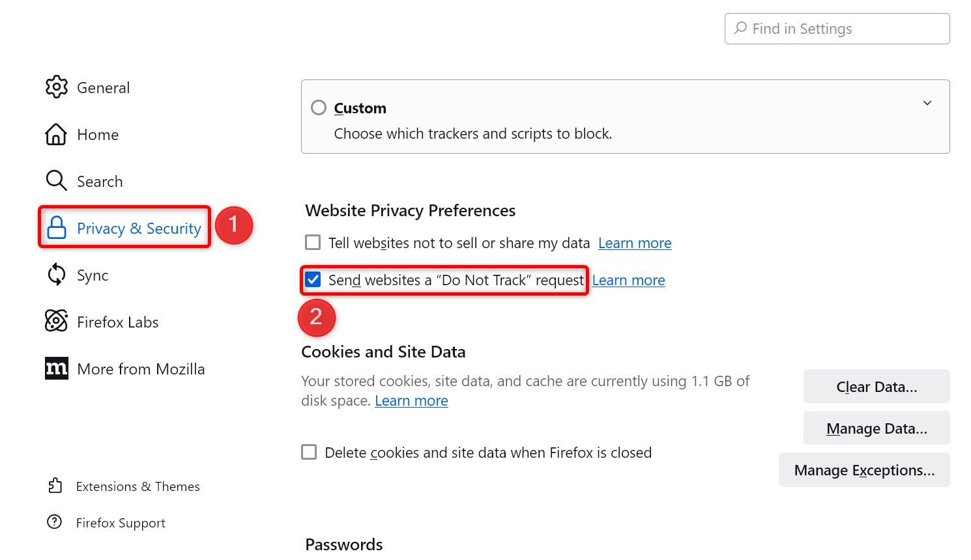Click the Firefox Labs atom icon

pos(56,321)
